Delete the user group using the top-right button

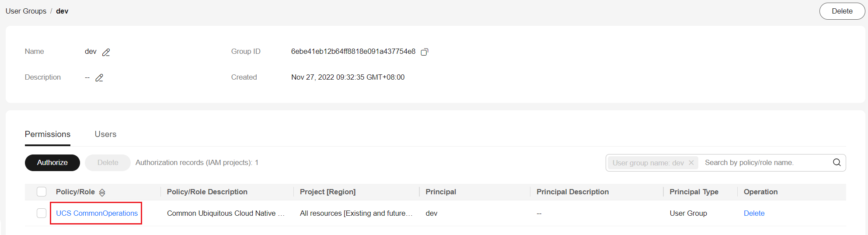click(842, 11)
